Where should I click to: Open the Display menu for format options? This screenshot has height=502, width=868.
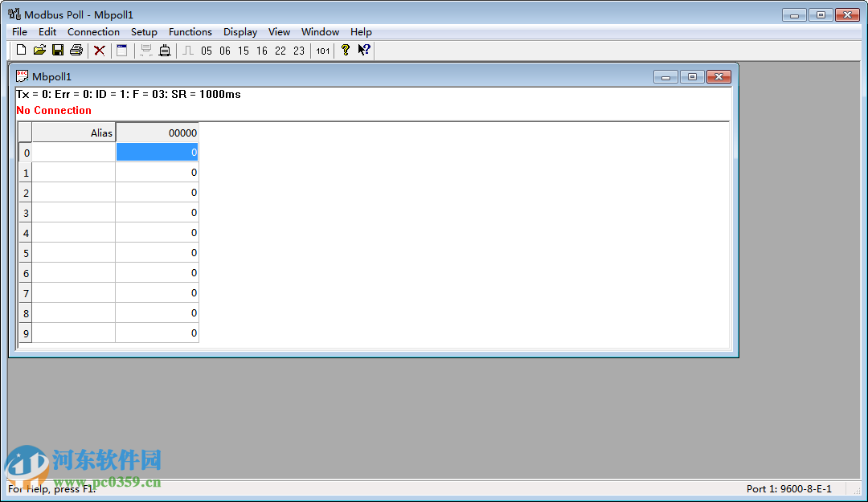(240, 31)
